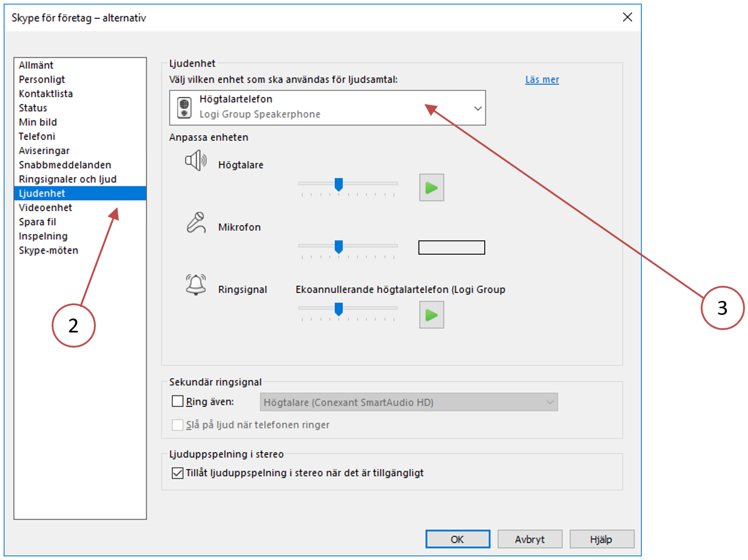The image size is (748, 560).
Task: Select Personligt in the options list
Action: [x=80, y=79]
